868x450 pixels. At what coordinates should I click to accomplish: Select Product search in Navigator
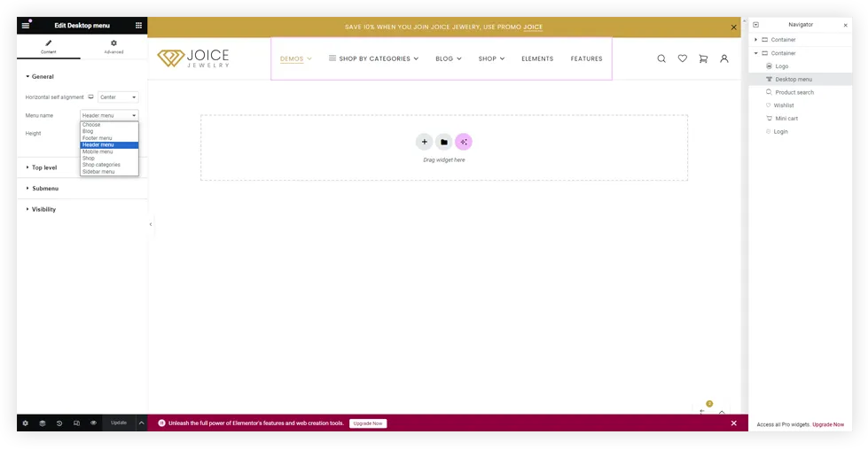(794, 92)
